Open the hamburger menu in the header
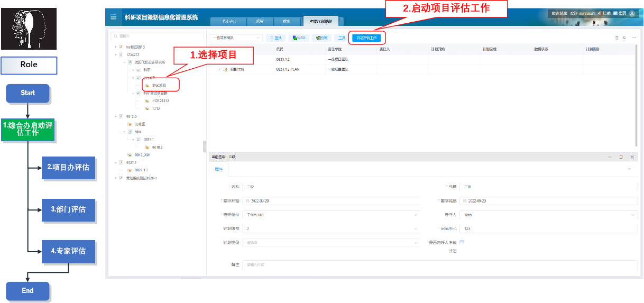This screenshot has height=303, width=644. coord(113,17)
